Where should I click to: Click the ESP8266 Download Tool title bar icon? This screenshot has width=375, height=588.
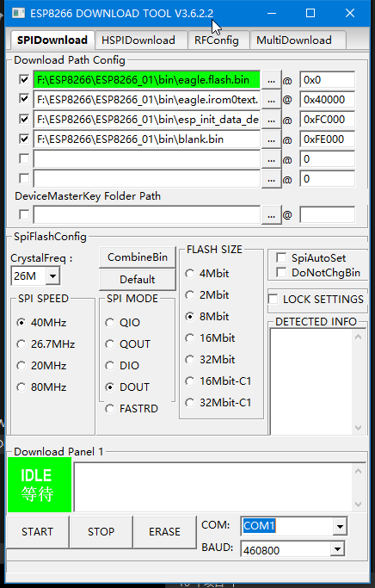(x=18, y=14)
